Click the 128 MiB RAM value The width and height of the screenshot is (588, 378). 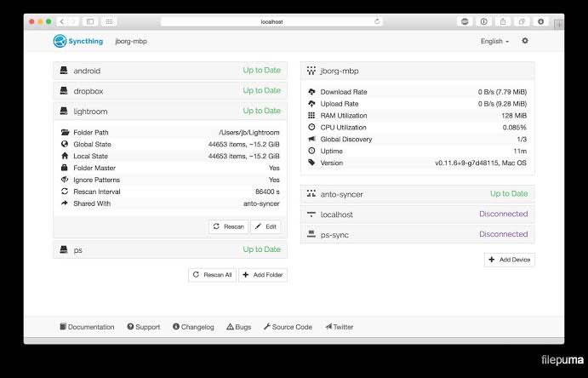point(514,116)
